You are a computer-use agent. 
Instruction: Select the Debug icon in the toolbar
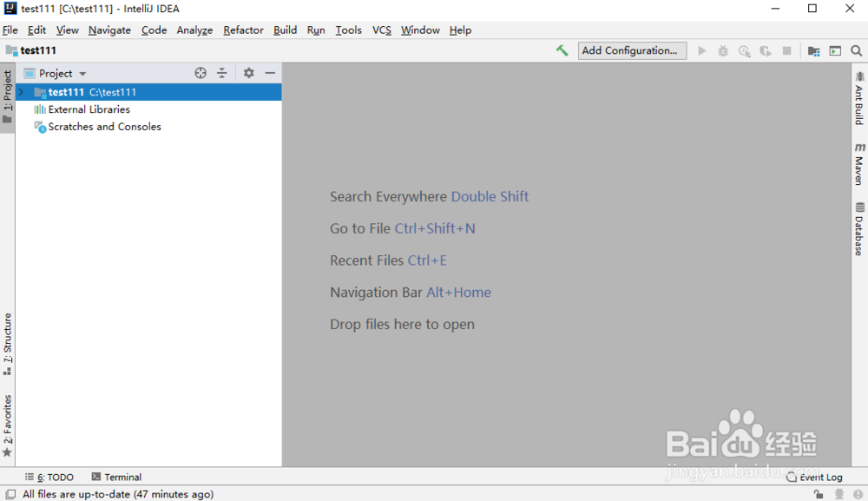(723, 50)
